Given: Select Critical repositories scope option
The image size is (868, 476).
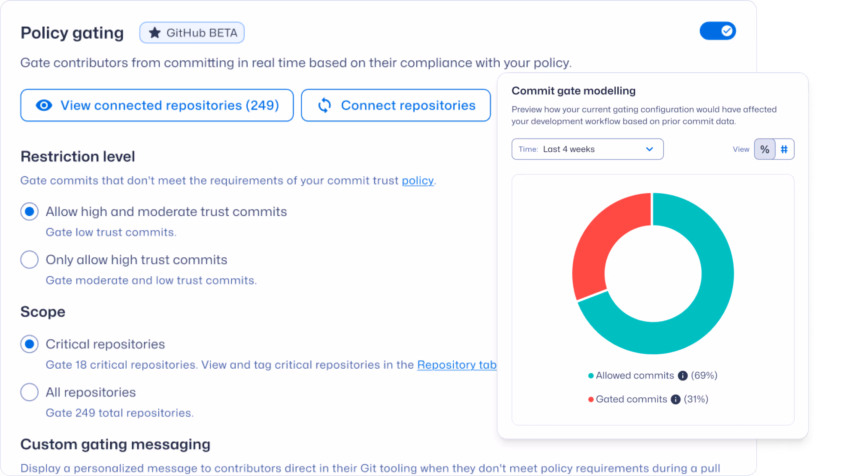Looking at the screenshot, I should (29, 344).
